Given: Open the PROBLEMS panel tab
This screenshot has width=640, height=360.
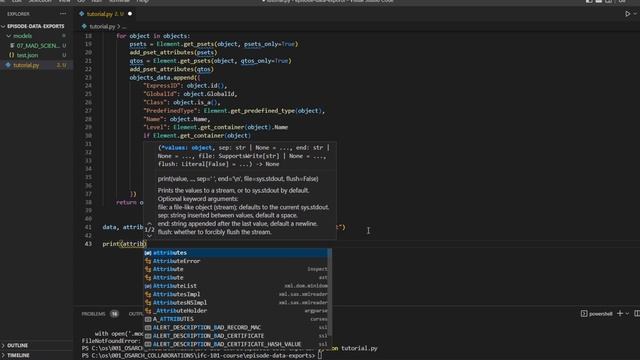Looking at the screenshot, I should (93, 314).
